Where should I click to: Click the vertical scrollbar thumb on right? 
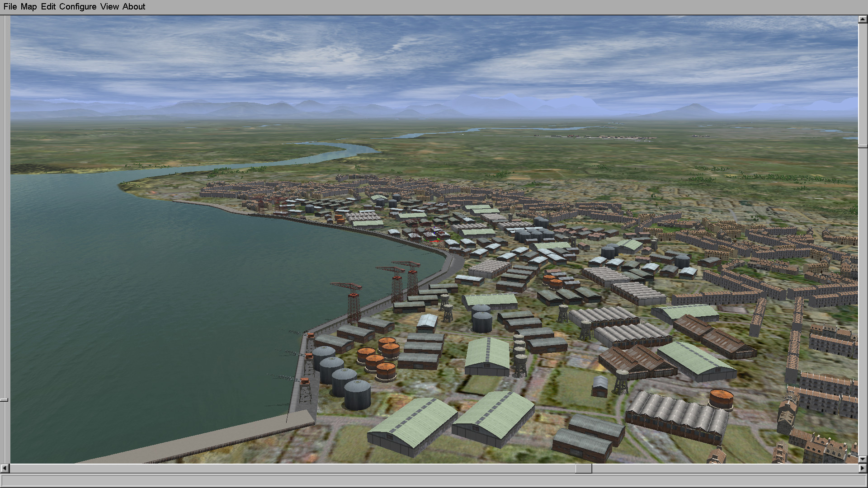tap(863, 146)
